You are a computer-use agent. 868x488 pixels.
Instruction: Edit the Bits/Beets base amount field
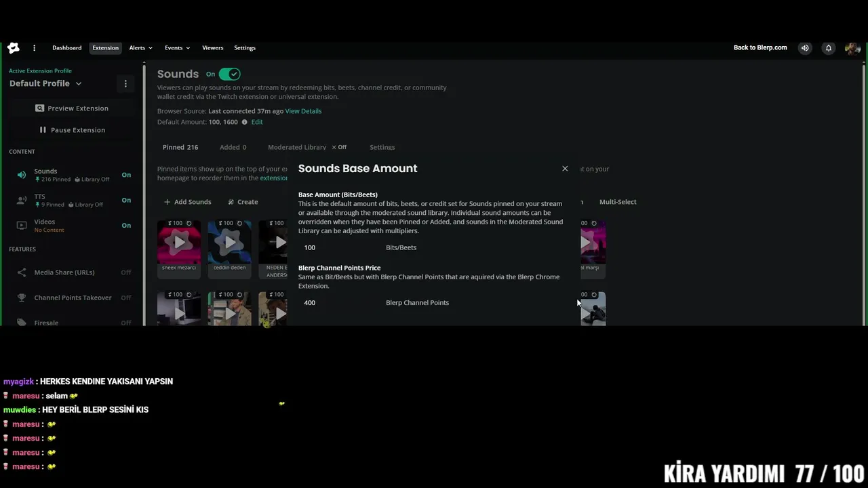339,247
